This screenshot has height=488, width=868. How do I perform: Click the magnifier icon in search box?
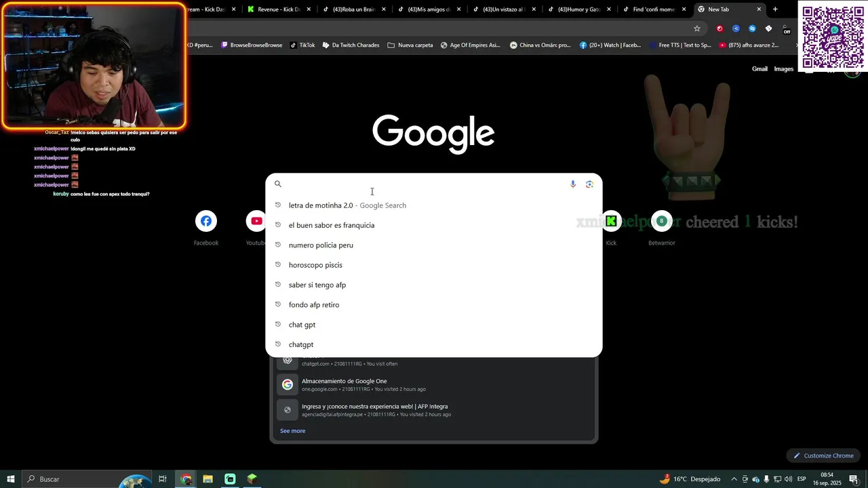(x=277, y=184)
